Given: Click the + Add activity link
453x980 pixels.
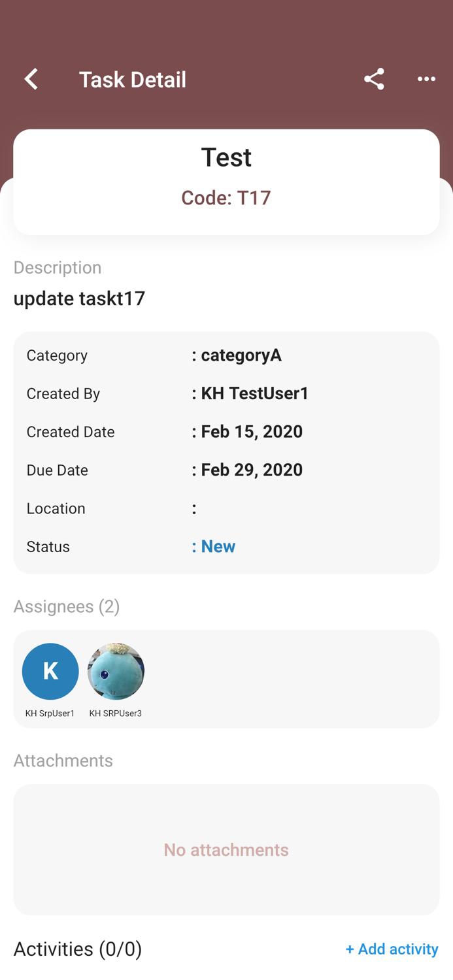Looking at the screenshot, I should (392, 949).
